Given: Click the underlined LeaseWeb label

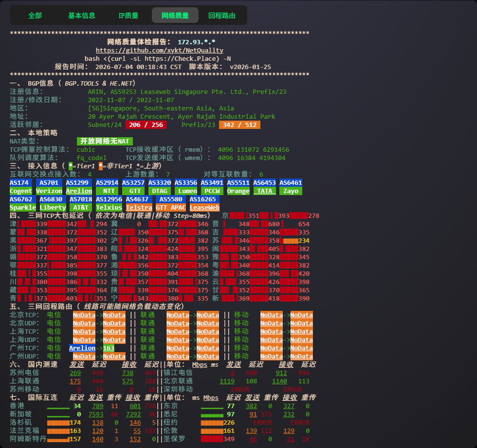Looking at the screenshot, I should pyautogui.click(x=204, y=208).
